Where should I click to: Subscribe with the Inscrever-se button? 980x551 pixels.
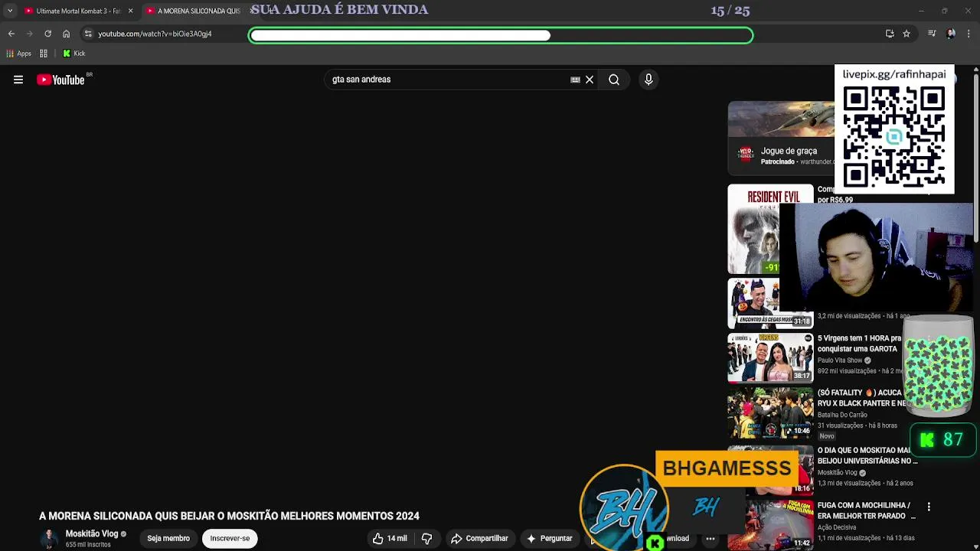230,539
